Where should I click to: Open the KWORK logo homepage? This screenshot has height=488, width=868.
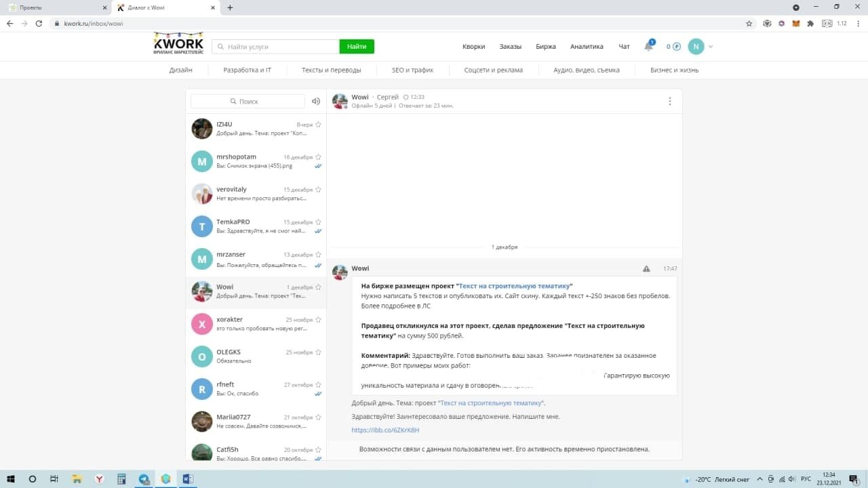tap(178, 44)
